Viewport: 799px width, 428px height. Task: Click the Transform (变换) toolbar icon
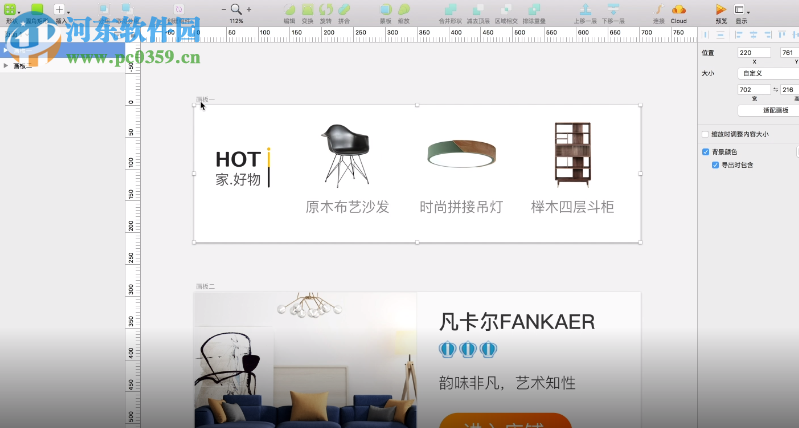tap(307, 10)
